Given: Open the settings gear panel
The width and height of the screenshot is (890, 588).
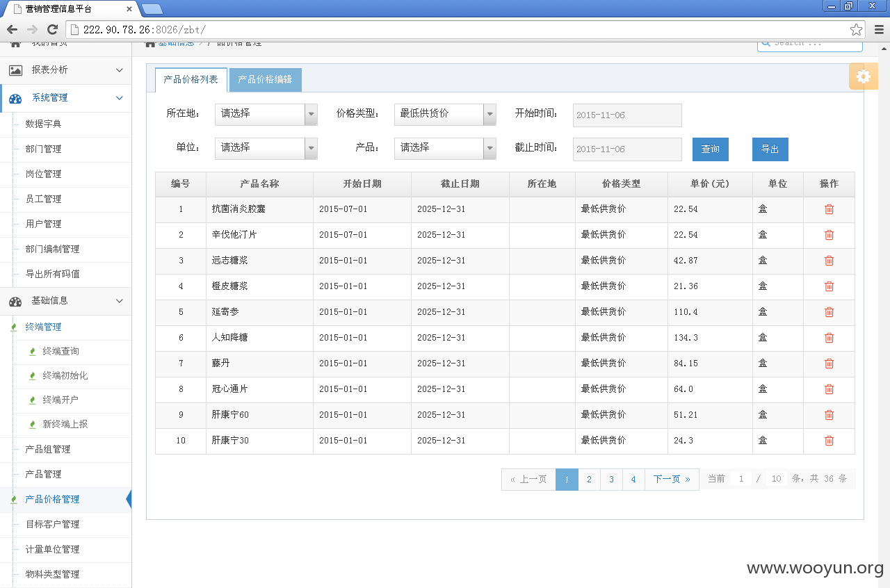Looking at the screenshot, I should (863, 76).
